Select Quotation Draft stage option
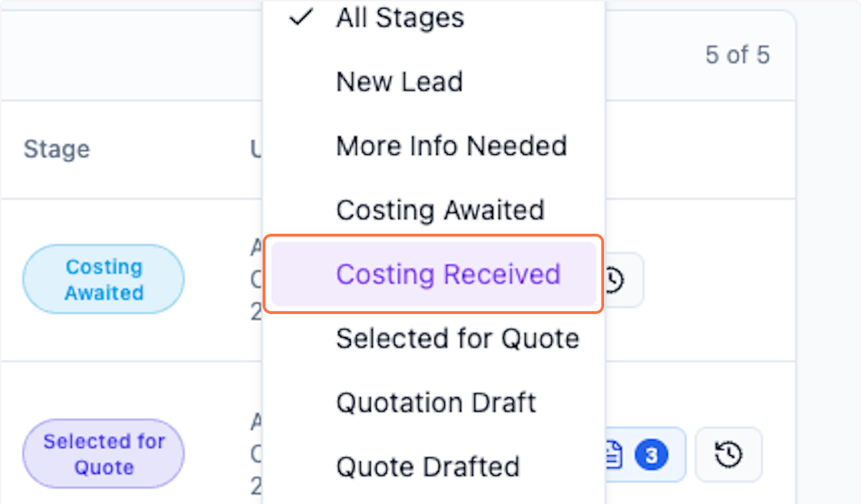861x504 pixels. (x=436, y=402)
